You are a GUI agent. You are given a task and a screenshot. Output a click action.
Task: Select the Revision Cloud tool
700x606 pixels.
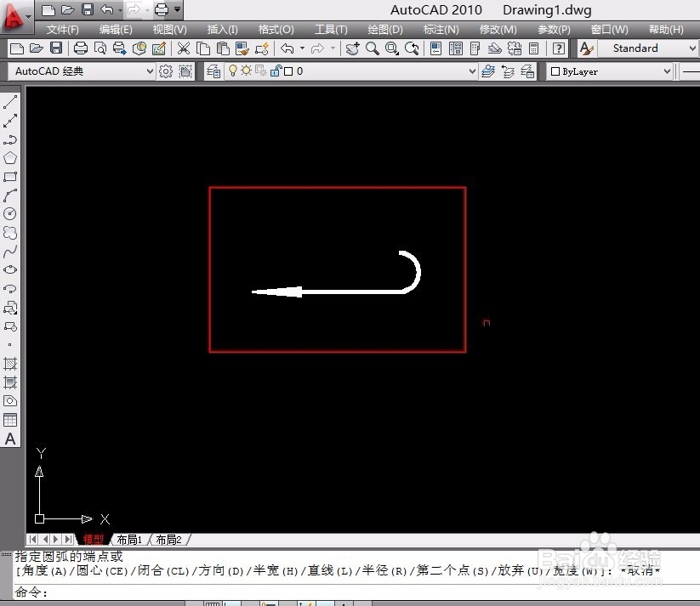[10, 233]
